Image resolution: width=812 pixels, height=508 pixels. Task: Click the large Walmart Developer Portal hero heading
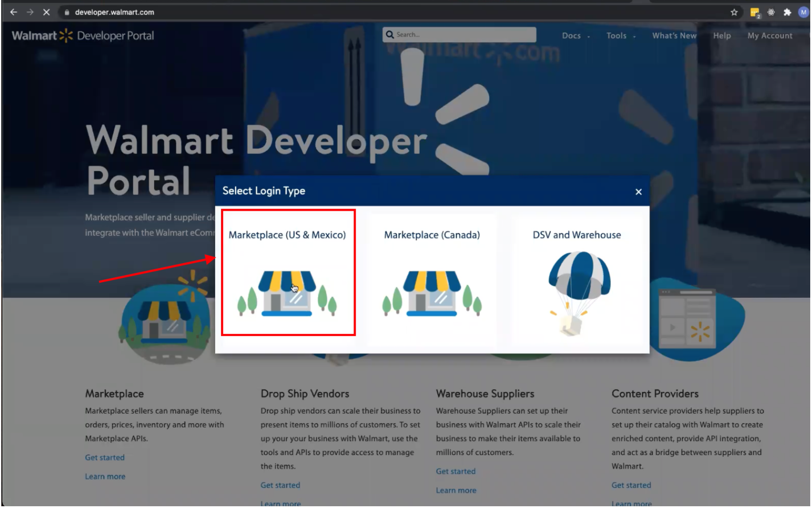(256, 160)
